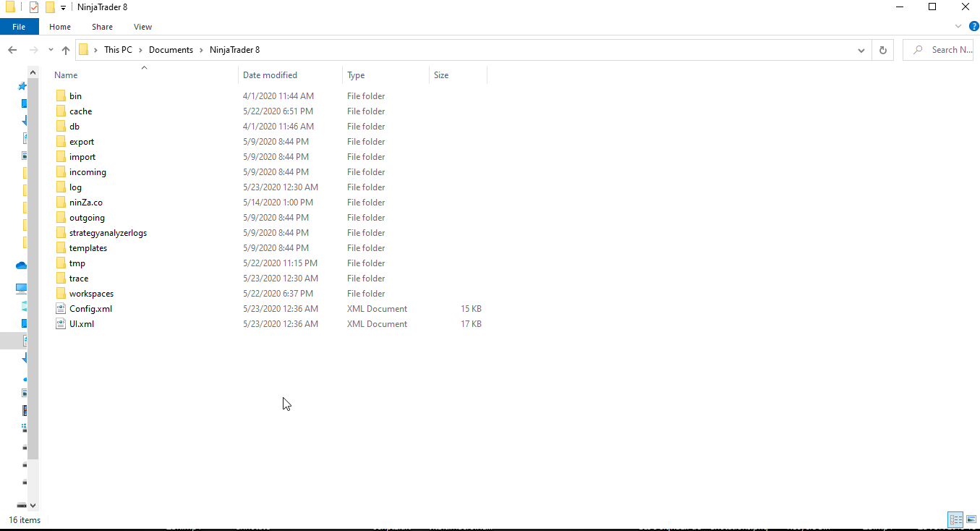This screenshot has height=531, width=980.
Task: Switch to the View ribbon tab
Action: pyautogui.click(x=142, y=27)
